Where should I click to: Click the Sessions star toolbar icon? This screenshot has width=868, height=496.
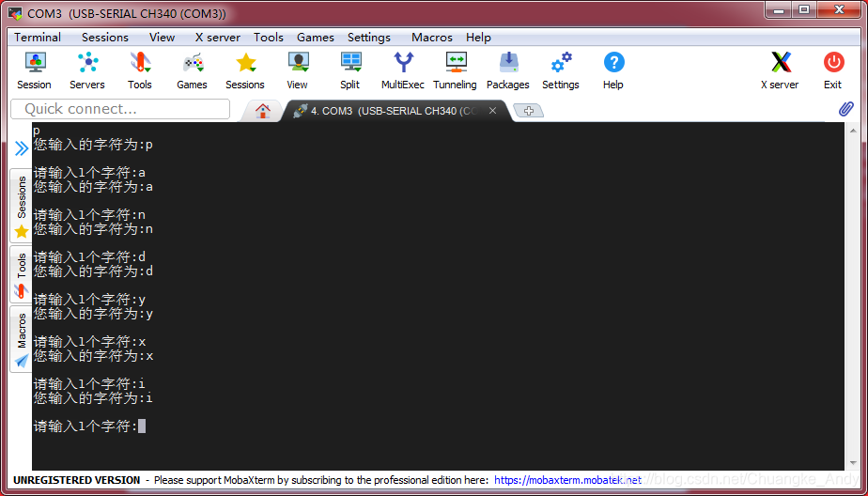245,70
